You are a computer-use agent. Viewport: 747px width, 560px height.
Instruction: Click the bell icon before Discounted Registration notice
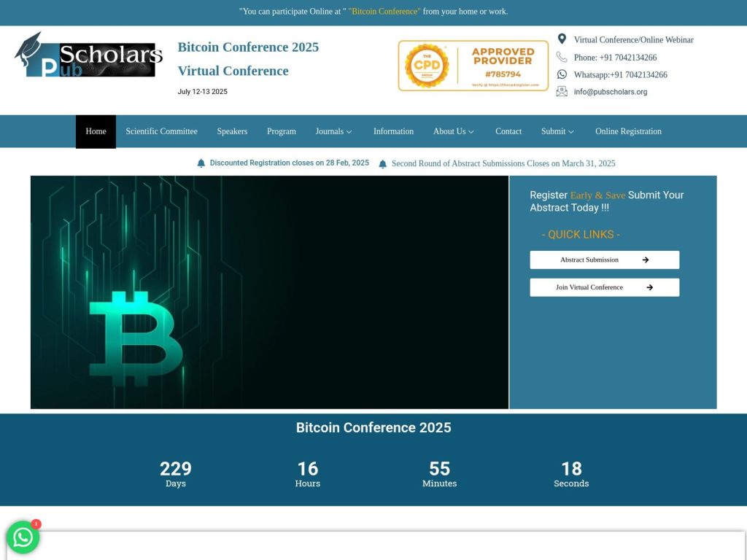click(201, 163)
